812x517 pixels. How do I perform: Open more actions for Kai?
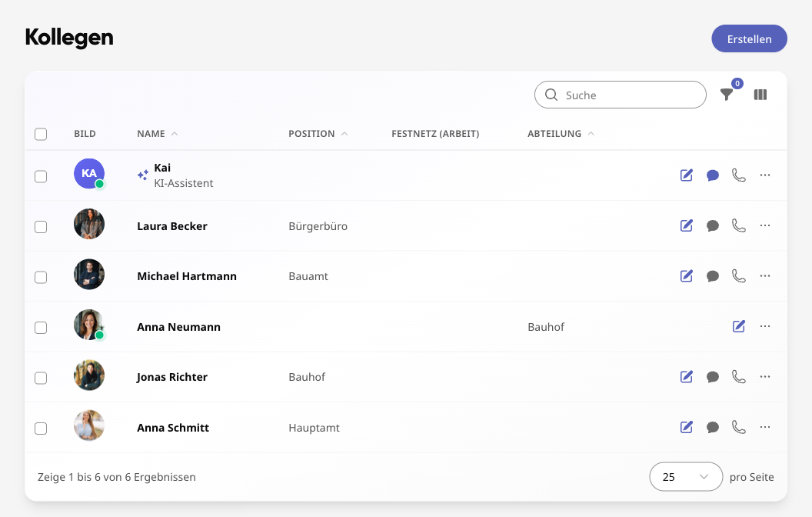click(765, 175)
